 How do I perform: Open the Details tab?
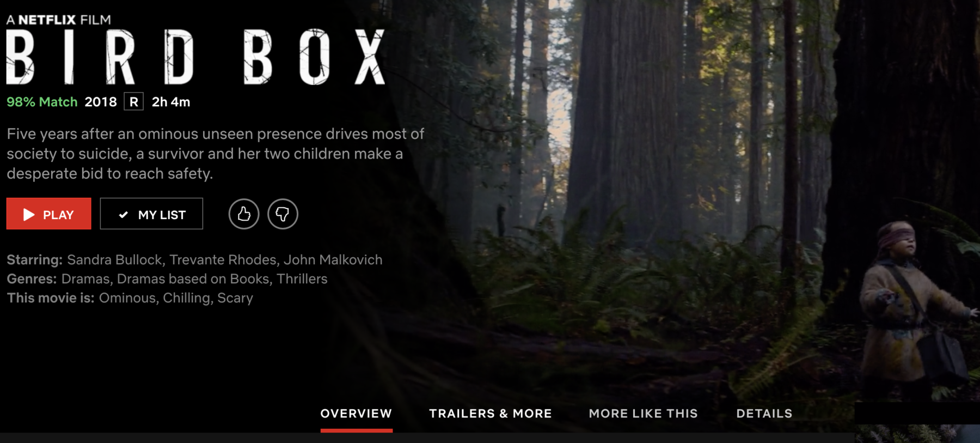click(764, 414)
